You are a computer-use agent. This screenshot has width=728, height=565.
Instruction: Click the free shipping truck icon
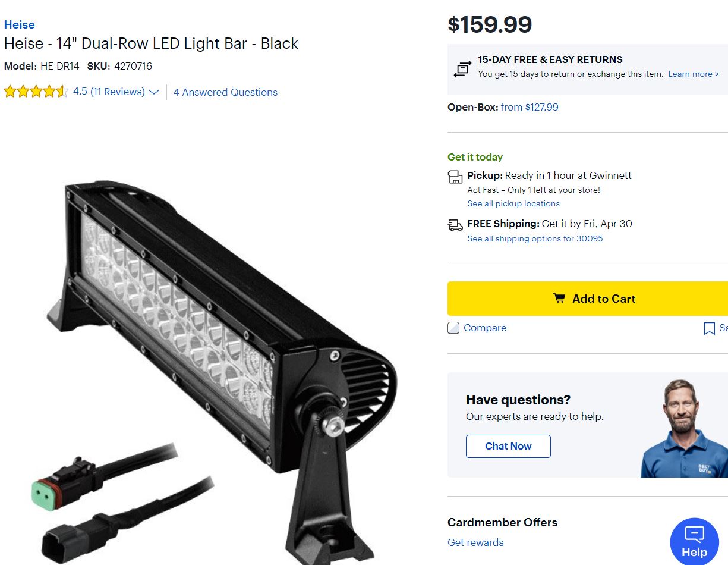(455, 225)
